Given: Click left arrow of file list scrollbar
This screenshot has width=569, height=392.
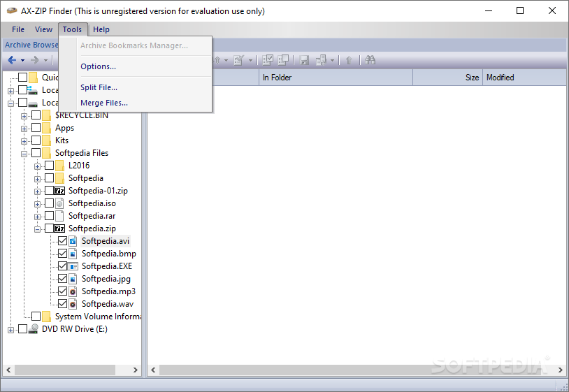Looking at the screenshot, I should coord(153,370).
